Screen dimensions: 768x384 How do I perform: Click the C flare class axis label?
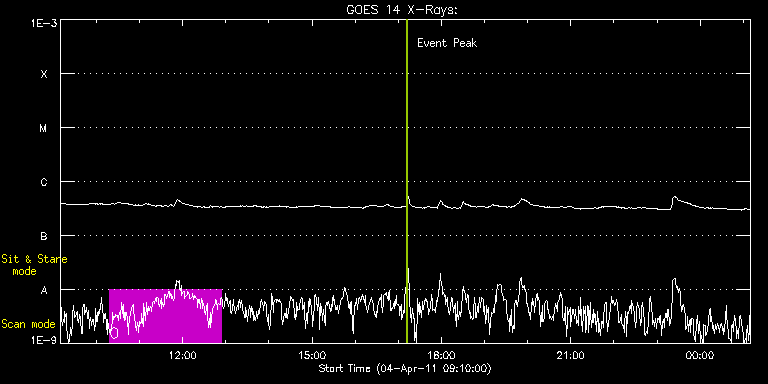pyautogui.click(x=45, y=182)
